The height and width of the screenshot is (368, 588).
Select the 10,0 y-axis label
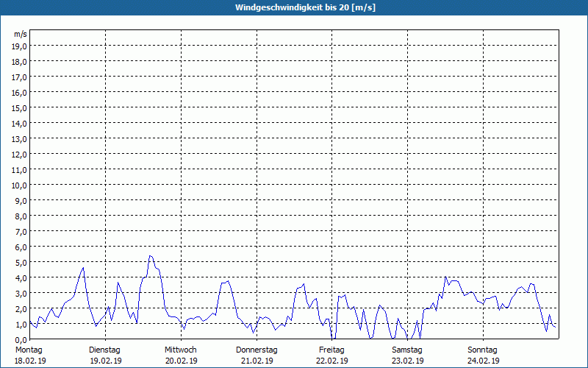pyautogui.click(x=20, y=185)
